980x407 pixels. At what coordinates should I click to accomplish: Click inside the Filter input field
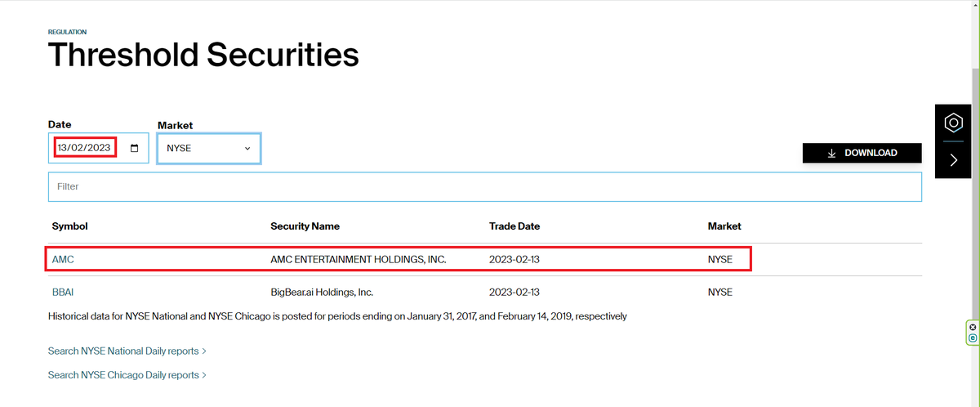[485, 186]
